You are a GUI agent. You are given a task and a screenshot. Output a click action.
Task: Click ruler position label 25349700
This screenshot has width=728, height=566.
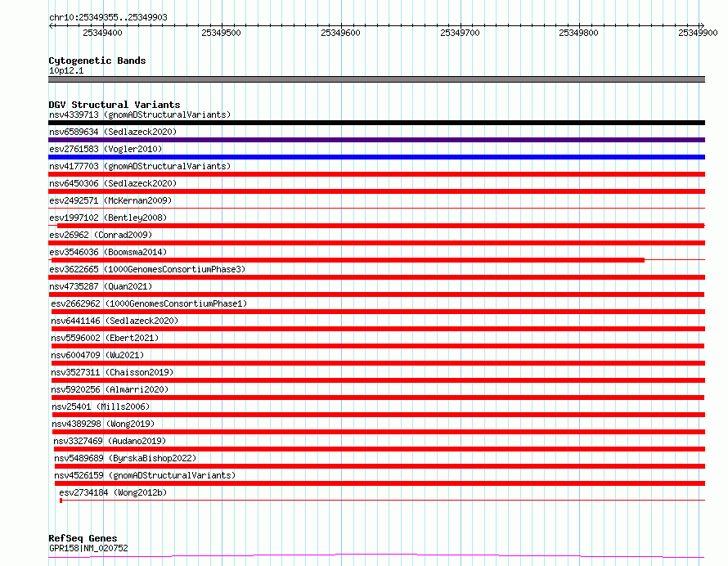(x=460, y=33)
